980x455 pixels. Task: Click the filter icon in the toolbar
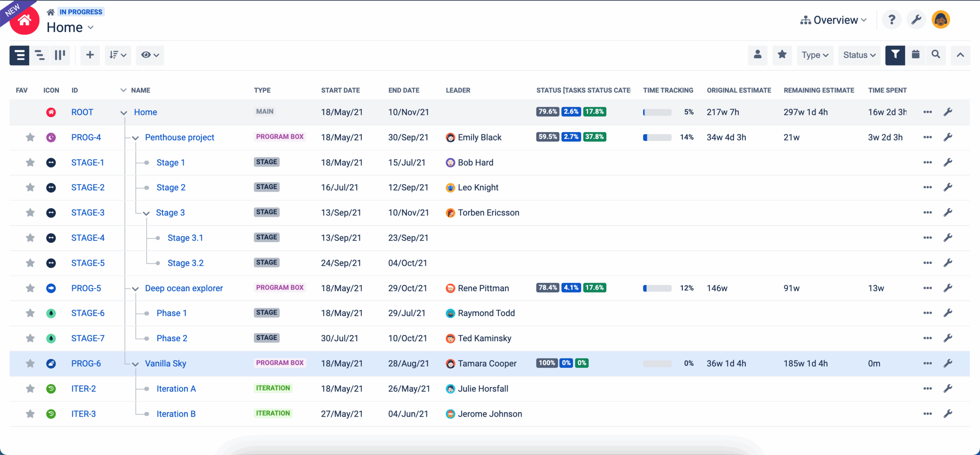click(895, 55)
